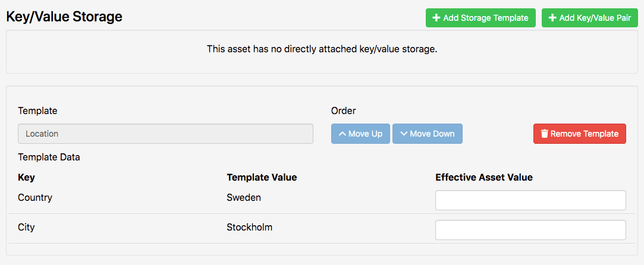Click the Template Value column header

click(262, 178)
